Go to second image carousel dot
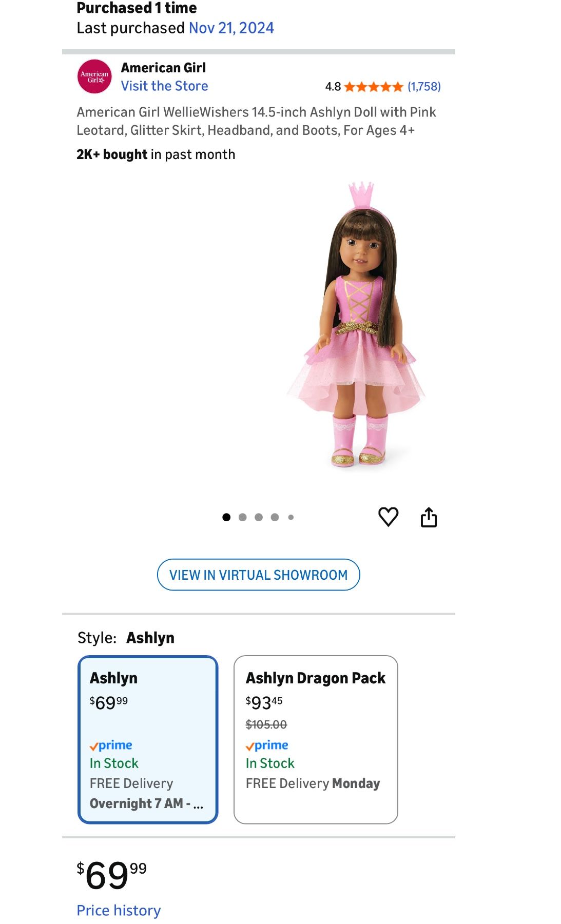The height and width of the screenshot is (924, 561). 243,517
